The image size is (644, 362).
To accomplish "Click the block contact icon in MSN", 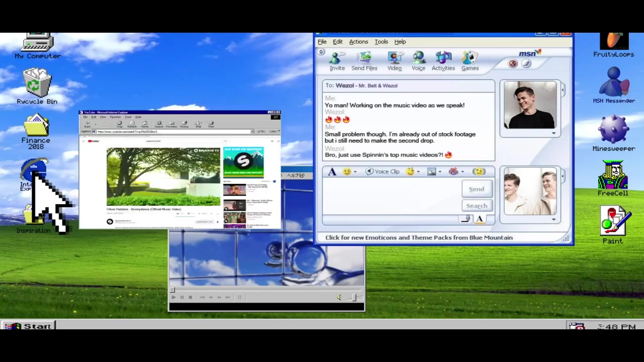I will [513, 64].
